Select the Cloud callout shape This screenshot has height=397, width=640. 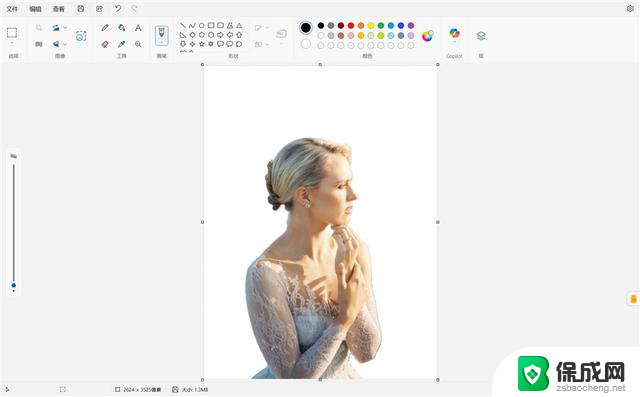pos(239,44)
